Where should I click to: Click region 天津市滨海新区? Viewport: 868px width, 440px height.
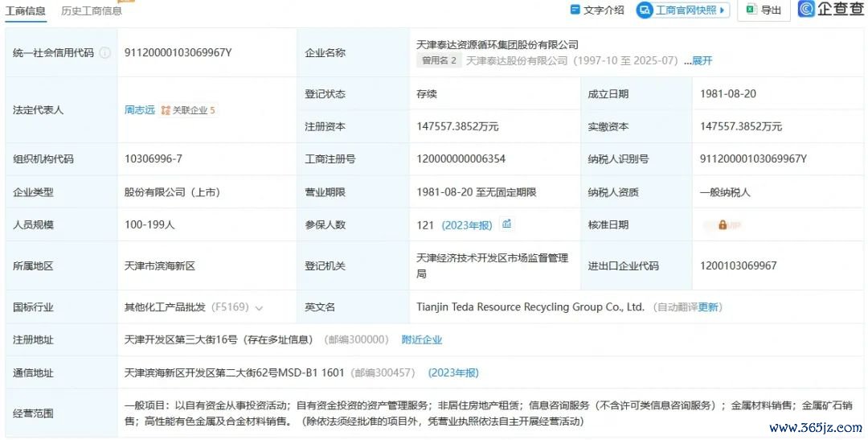click(160, 266)
